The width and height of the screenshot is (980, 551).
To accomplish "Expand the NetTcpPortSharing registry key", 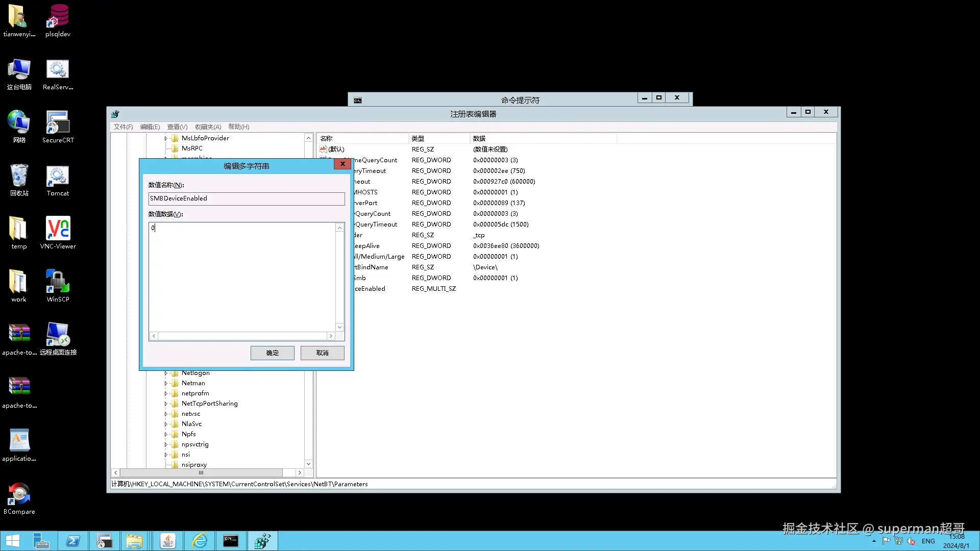I will [166, 404].
